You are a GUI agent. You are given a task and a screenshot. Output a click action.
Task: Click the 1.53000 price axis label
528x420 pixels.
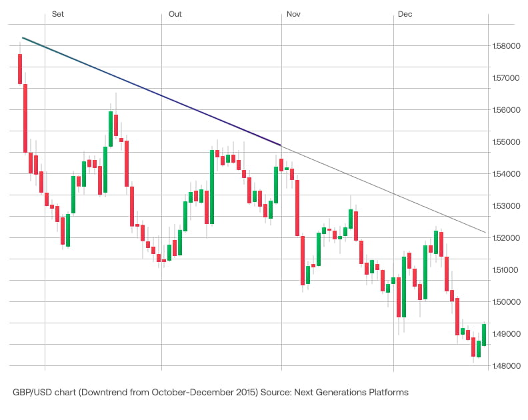pos(506,206)
